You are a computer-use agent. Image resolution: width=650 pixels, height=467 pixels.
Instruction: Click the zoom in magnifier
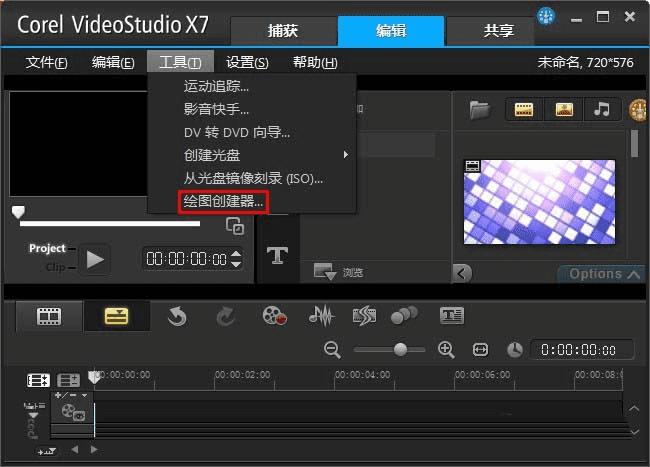pyautogui.click(x=446, y=350)
